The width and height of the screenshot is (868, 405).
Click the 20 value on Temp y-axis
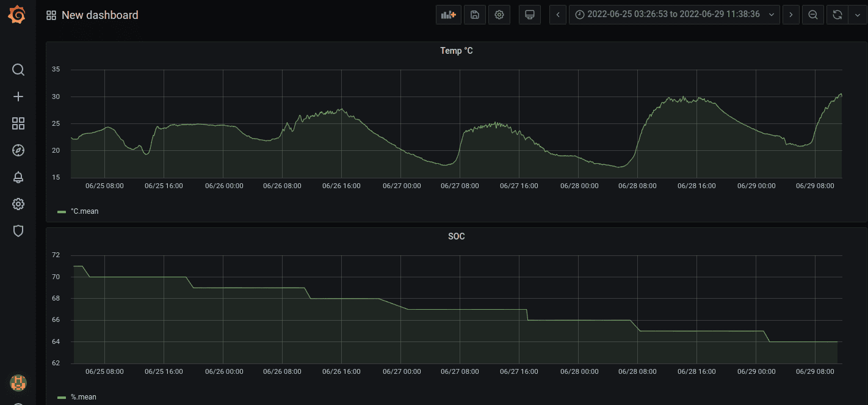(56, 150)
